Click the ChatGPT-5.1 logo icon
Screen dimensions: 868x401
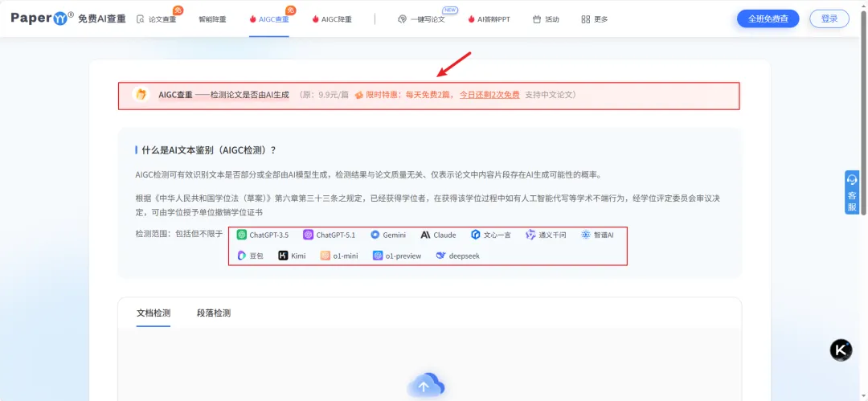(x=309, y=235)
